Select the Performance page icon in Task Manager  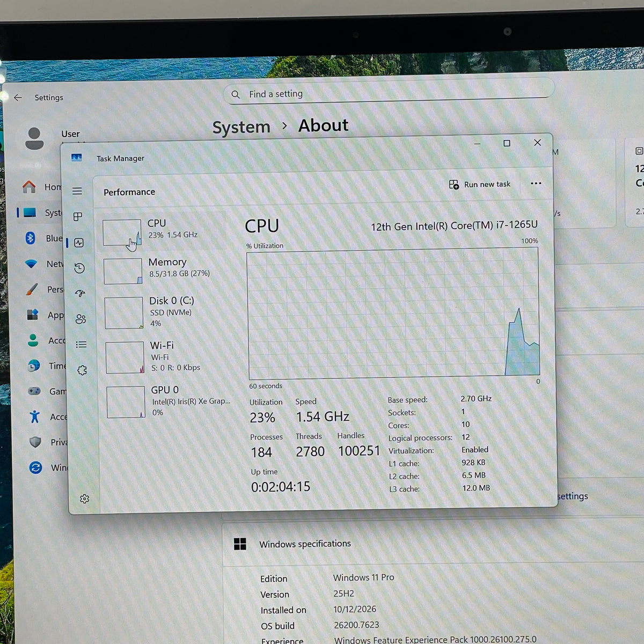pos(79,243)
